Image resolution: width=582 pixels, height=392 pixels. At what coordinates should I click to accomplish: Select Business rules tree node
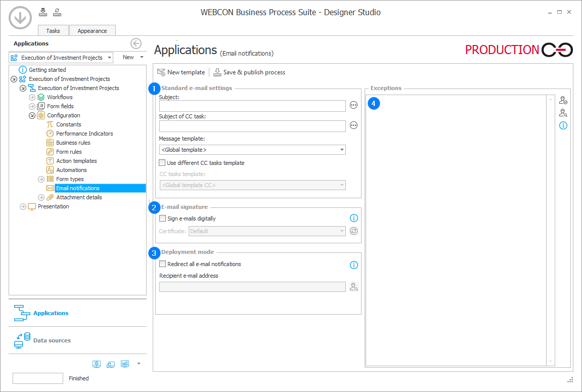tap(73, 143)
